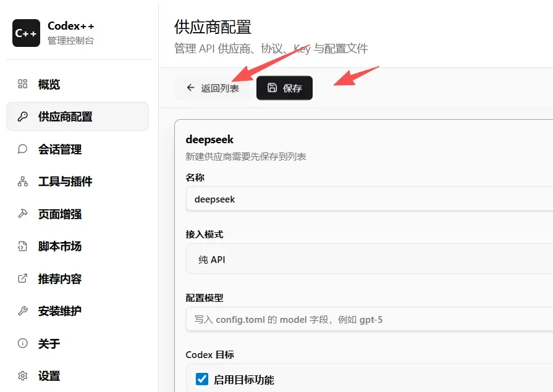Click the Codex++ C++ logo icon
This screenshot has width=553, height=392.
(x=26, y=33)
